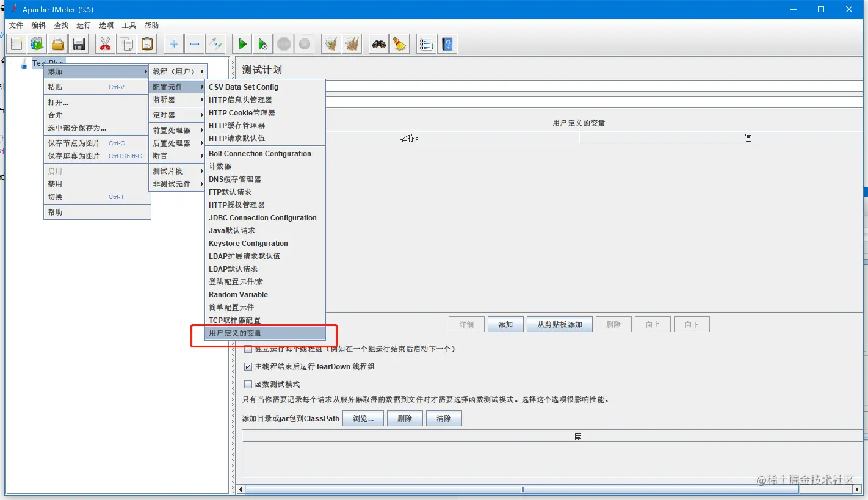
Task: Open the 编辑 menu
Action: [x=38, y=25]
